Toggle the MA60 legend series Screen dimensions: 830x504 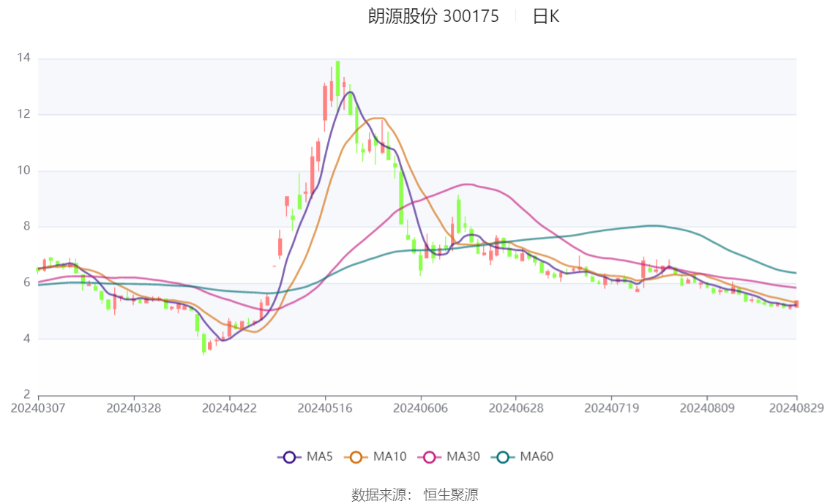pos(523,457)
